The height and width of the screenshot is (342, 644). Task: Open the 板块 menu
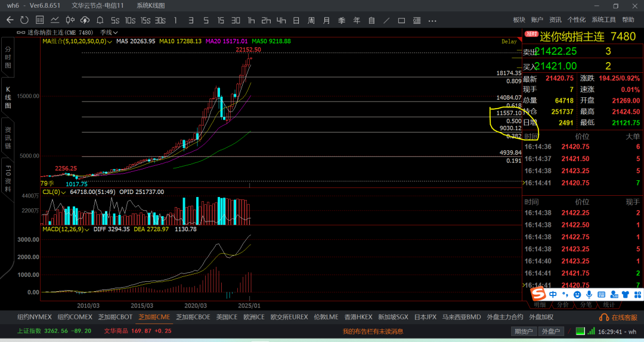(519, 20)
